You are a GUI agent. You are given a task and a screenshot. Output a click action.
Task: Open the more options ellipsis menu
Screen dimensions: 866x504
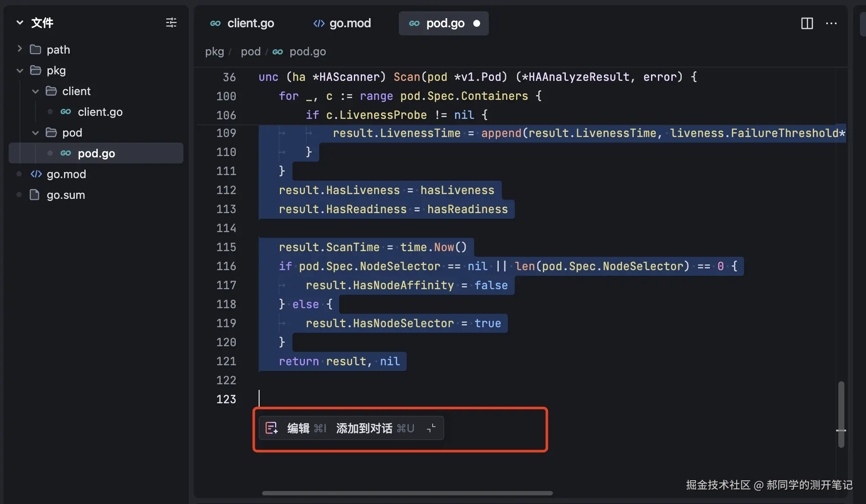(x=831, y=23)
